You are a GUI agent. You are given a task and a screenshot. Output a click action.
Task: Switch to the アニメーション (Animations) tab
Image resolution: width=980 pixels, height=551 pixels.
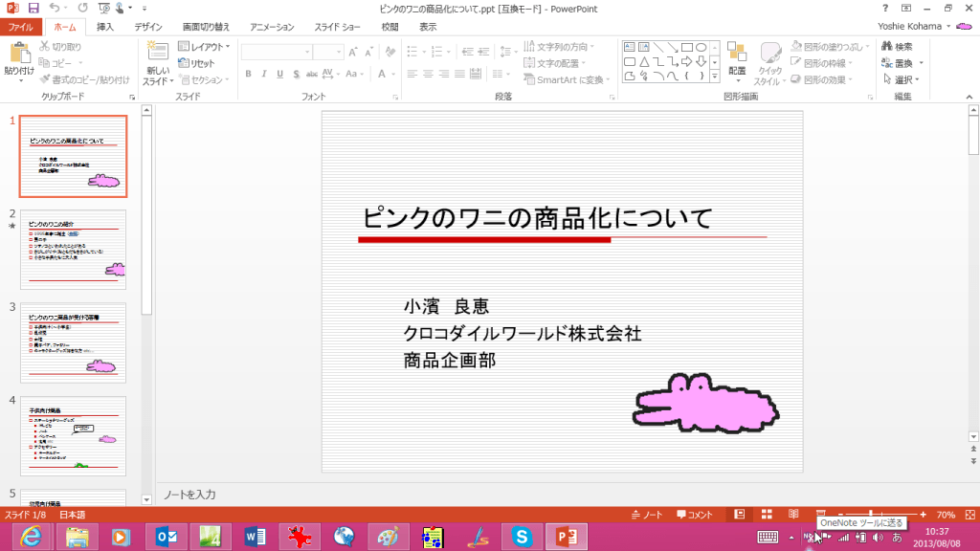[272, 27]
